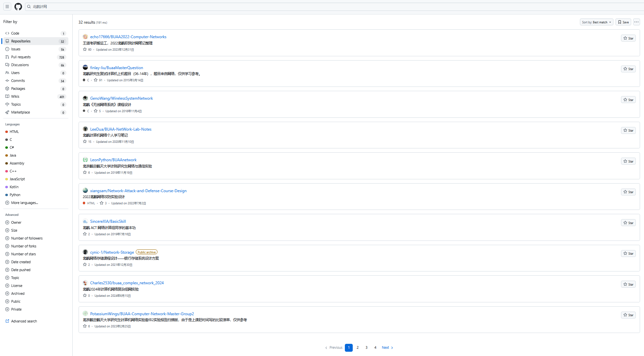The width and height of the screenshot is (644, 356).
Task: Click the search input field
Action: point(329,7)
